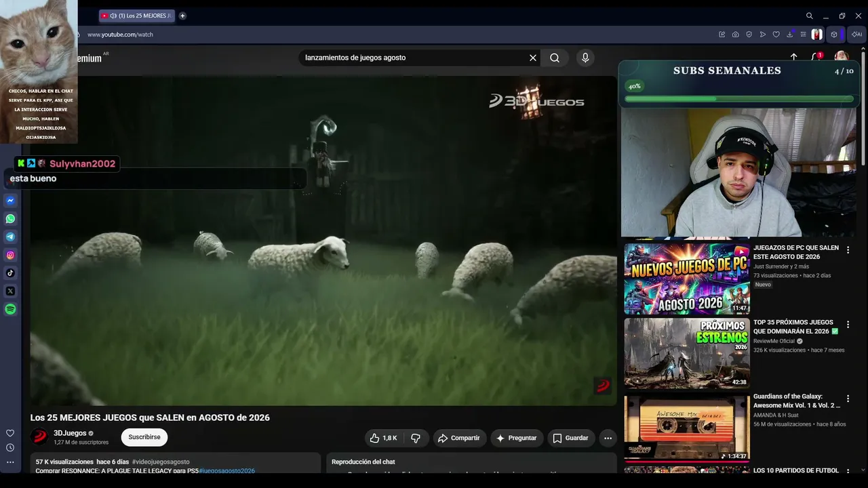The height and width of the screenshot is (488, 868).
Task: Open Telegram from the browser sidebar
Action: click(10, 237)
